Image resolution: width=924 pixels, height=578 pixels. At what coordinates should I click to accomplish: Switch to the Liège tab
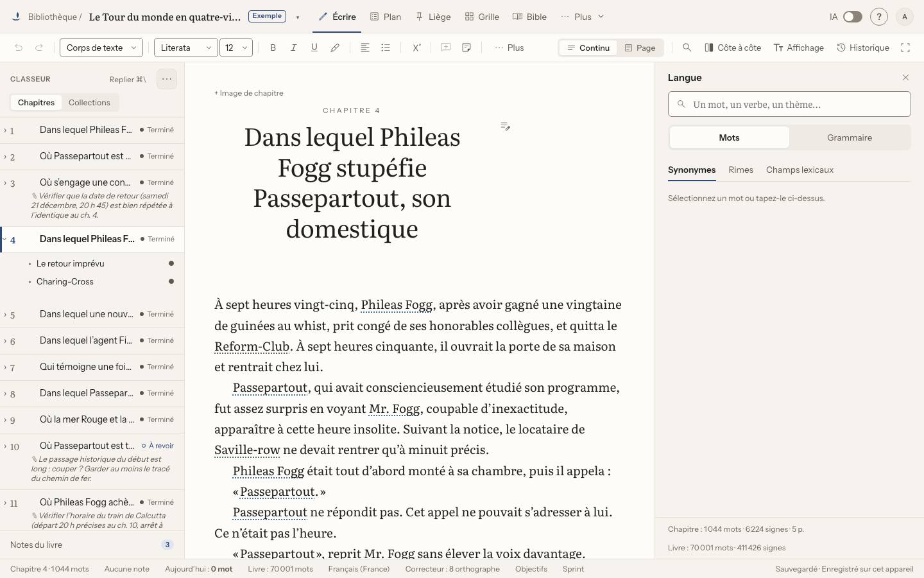point(433,17)
